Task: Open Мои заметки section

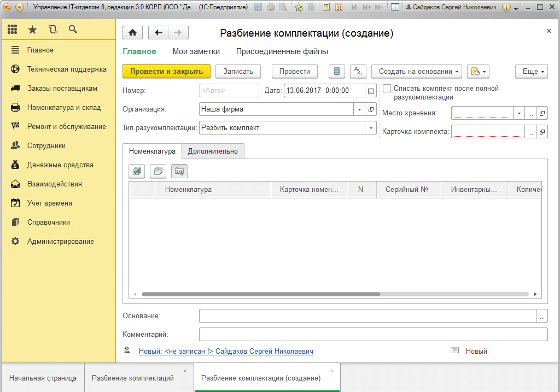Action: click(196, 52)
